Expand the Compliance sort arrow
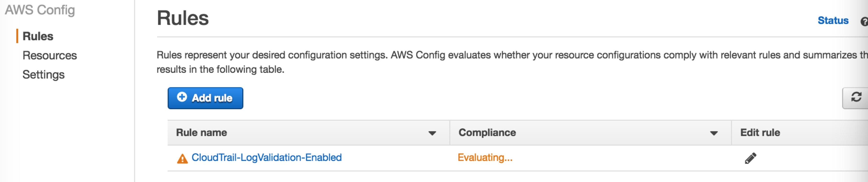868x182 pixels. 713,133
